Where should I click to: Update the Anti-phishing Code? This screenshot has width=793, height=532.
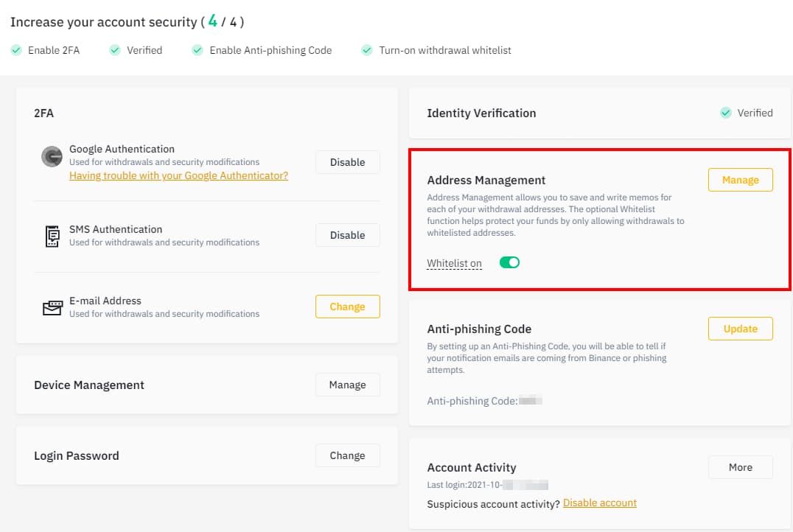[740, 329]
